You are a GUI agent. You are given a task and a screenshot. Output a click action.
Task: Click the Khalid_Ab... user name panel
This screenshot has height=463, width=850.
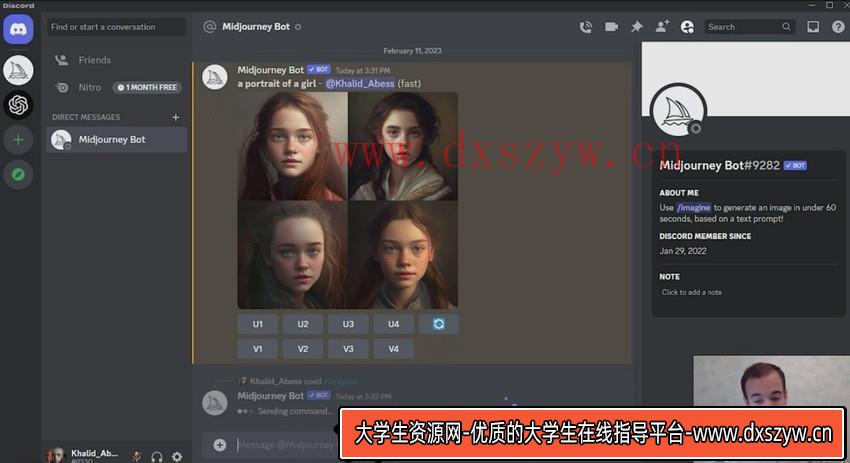(x=94, y=454)
